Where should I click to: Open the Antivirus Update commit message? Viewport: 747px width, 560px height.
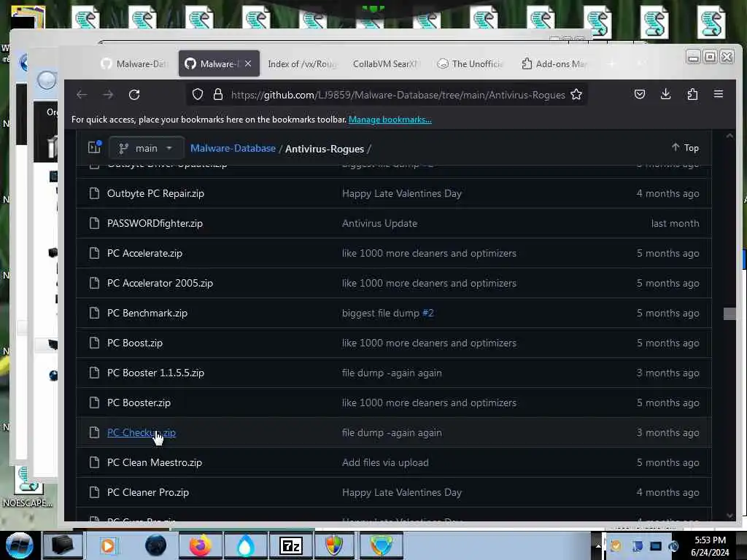(379, 223)
